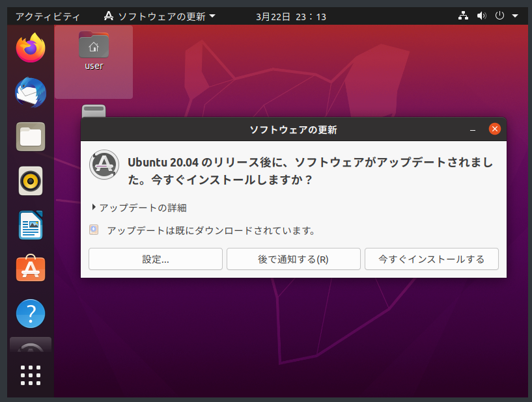Click the network status icon in top bar
Screen dimensions: 532x402
pyautogui.click(x=463, y=16)
